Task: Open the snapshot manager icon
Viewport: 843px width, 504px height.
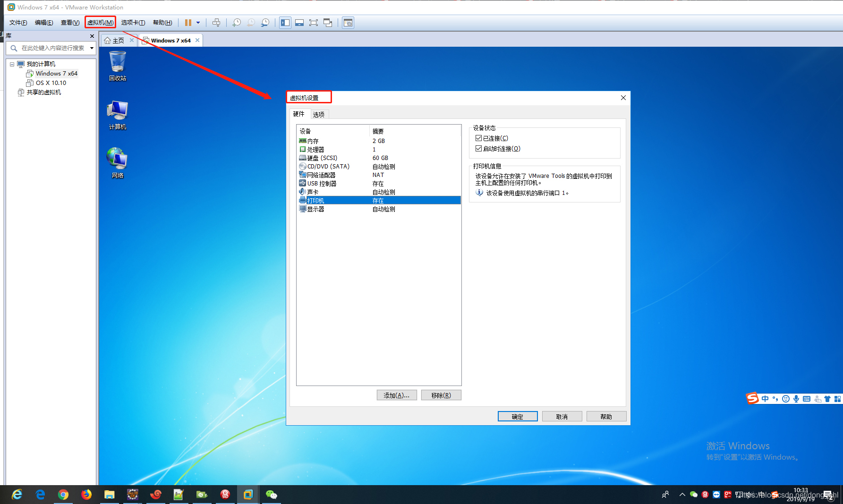Action: click(x=265, y=23)
